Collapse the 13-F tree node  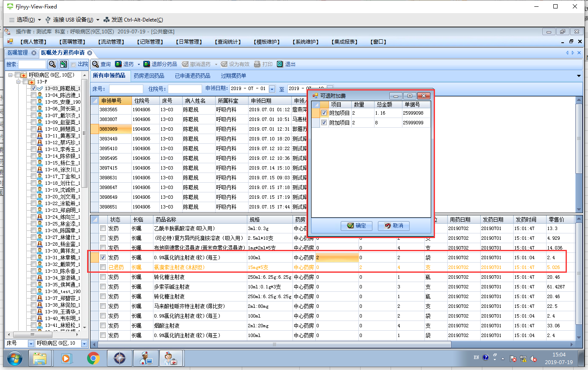19,82
